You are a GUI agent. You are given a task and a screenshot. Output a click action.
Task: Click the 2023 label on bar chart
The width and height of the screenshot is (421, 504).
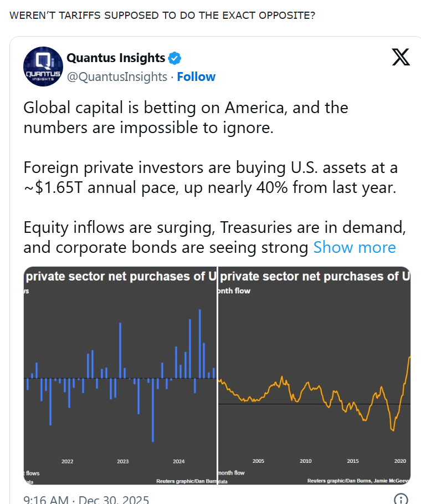(123, 461)
